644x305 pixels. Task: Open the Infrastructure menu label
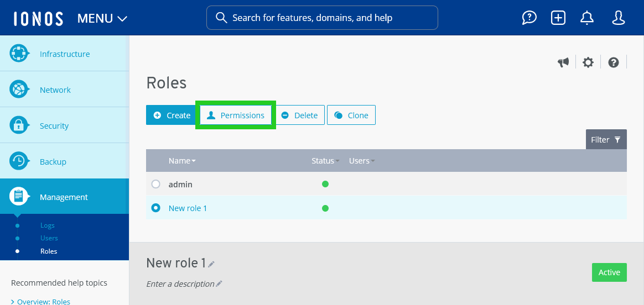(x=65, y=54)
